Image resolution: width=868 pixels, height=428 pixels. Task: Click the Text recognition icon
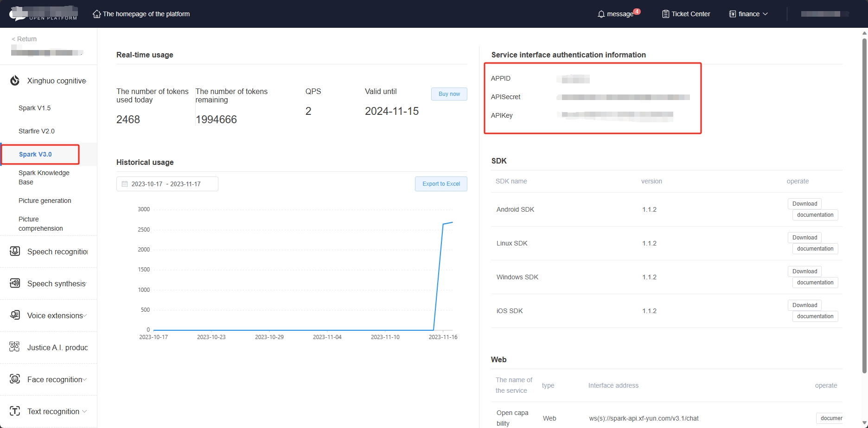click(15, 411)
